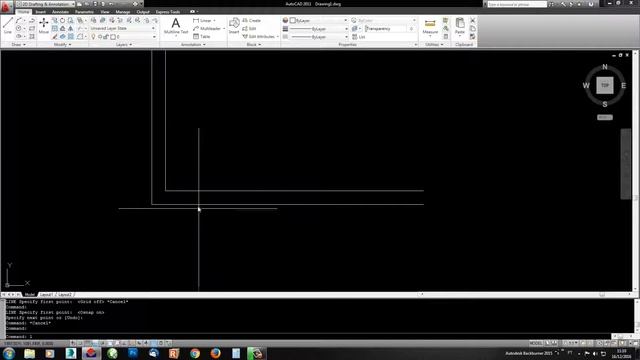This screenshot has height=360, width=640.
Task: Open Photoshop from the taskbar
Action: tap(133, 353)
